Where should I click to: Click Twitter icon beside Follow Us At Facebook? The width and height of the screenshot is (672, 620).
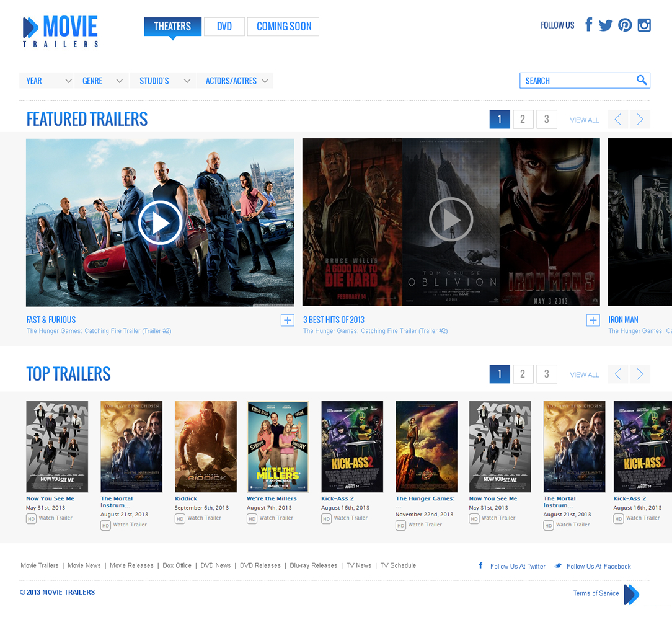(x=558, y=565)
